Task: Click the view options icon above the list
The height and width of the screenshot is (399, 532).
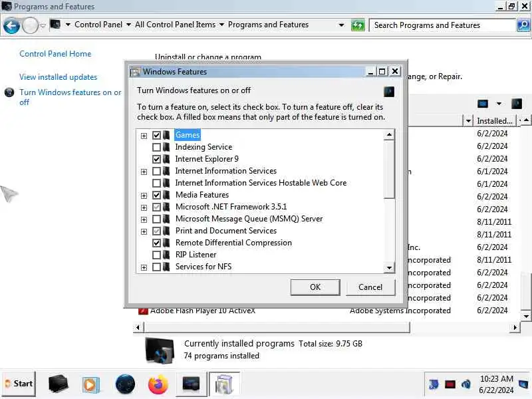Action: [483, 104]
